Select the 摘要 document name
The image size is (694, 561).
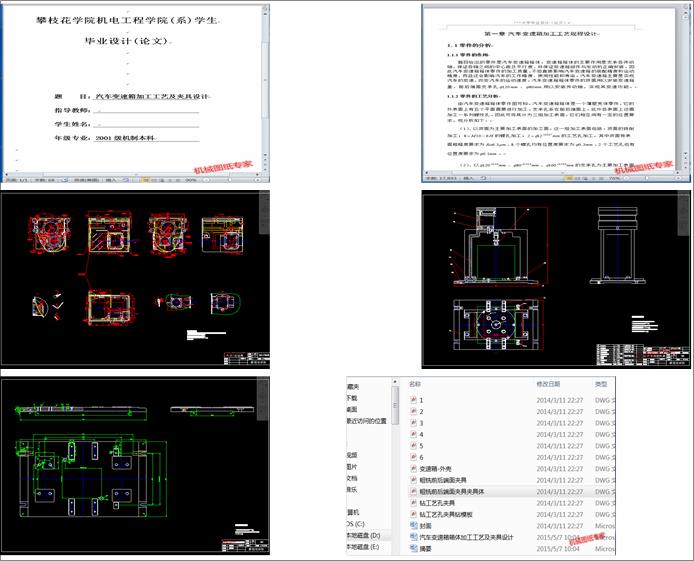[425, 549]
